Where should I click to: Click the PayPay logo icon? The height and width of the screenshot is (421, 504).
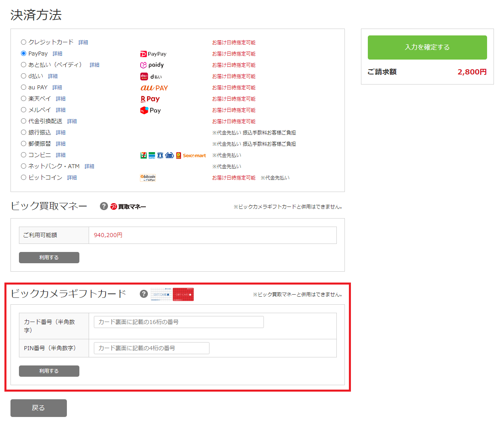(x=153, y=54)
